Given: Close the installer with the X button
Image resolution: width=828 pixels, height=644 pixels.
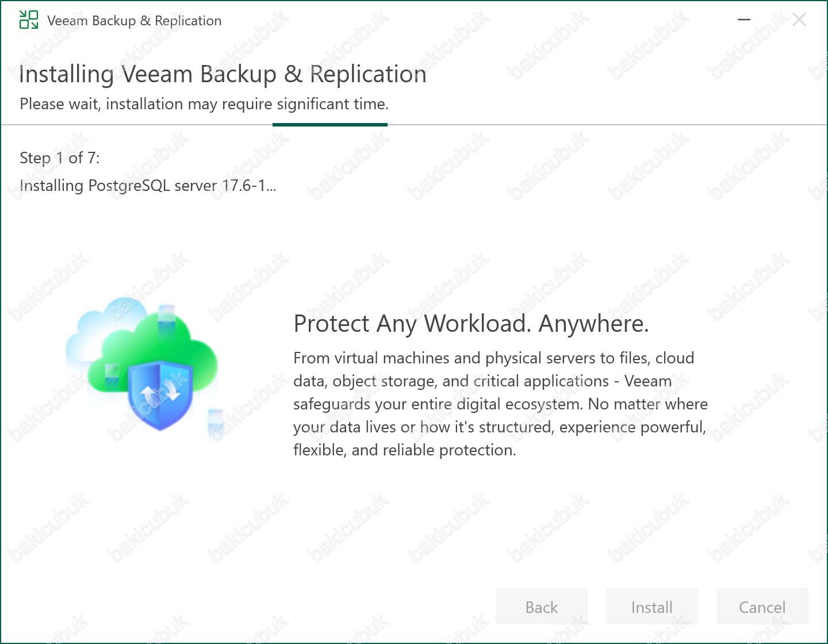Looking at the screenshot, I should point(799,20).
